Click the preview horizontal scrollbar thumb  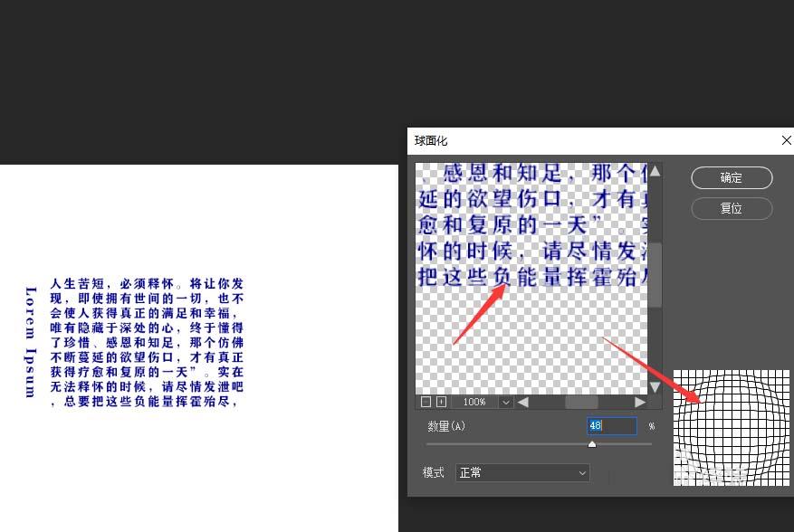coord(581,402)
